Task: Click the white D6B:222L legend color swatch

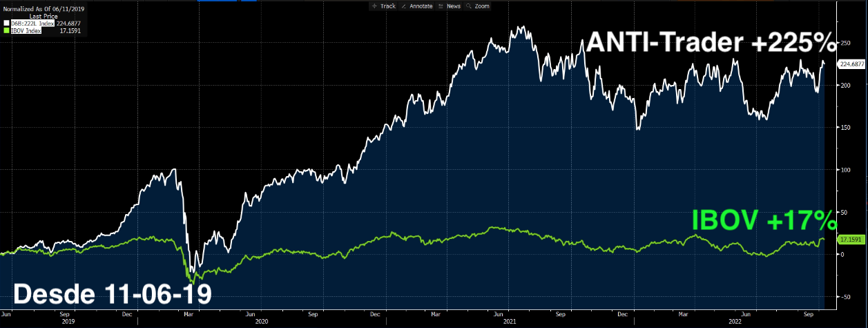Action: click(x=7, y=23)
